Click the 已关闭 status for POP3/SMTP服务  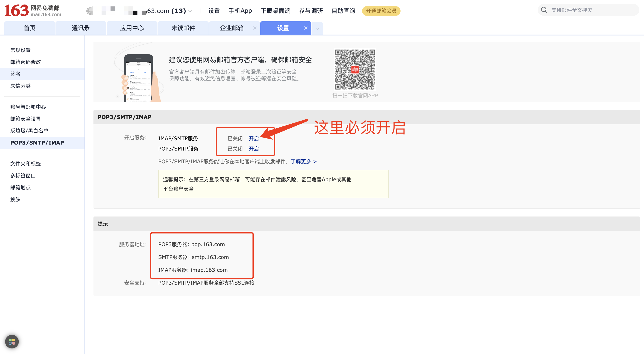235,149
